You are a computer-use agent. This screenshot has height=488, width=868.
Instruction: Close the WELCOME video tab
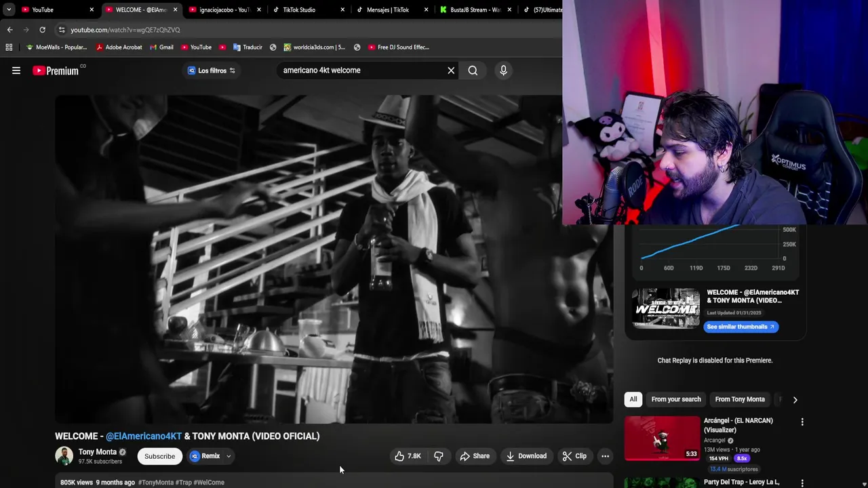click(x=176, y=9)
